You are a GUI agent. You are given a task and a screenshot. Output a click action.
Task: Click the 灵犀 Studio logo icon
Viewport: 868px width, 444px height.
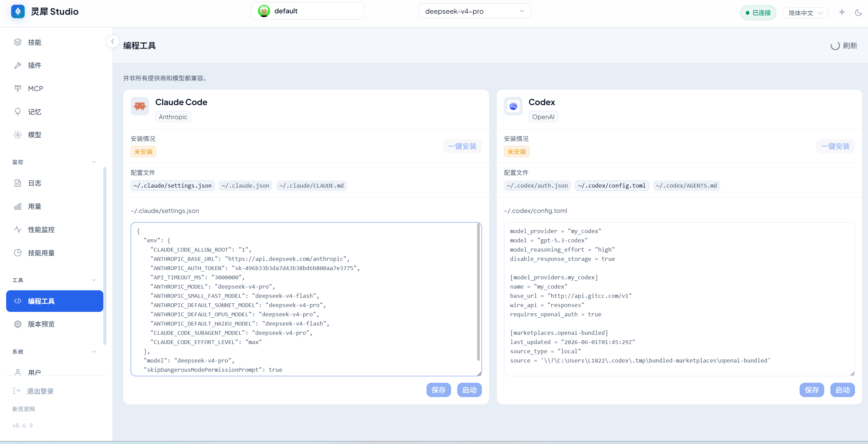coord(18,11)
